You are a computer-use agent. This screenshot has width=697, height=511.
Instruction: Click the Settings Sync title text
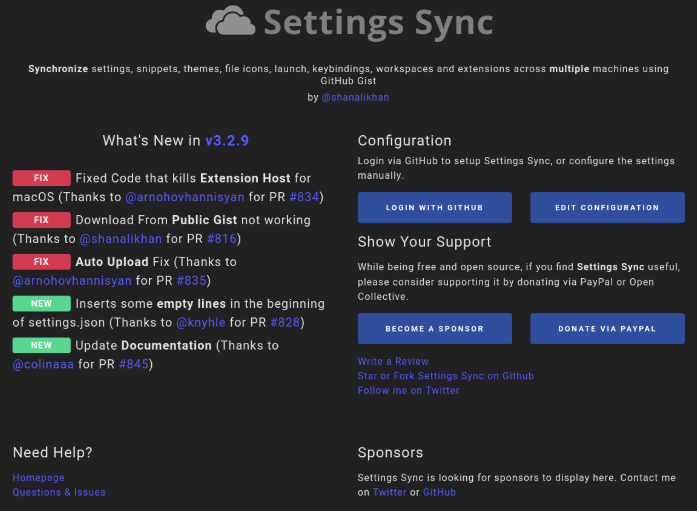tap(379, 22)
